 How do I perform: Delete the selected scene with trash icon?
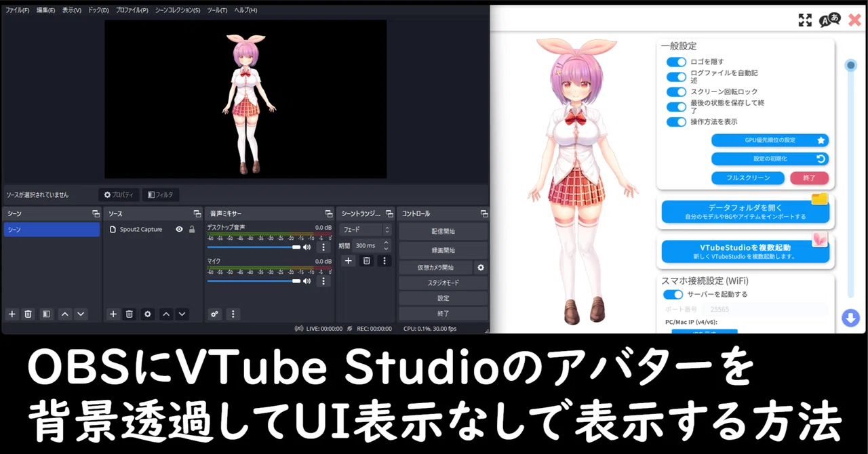pos(28,314)
